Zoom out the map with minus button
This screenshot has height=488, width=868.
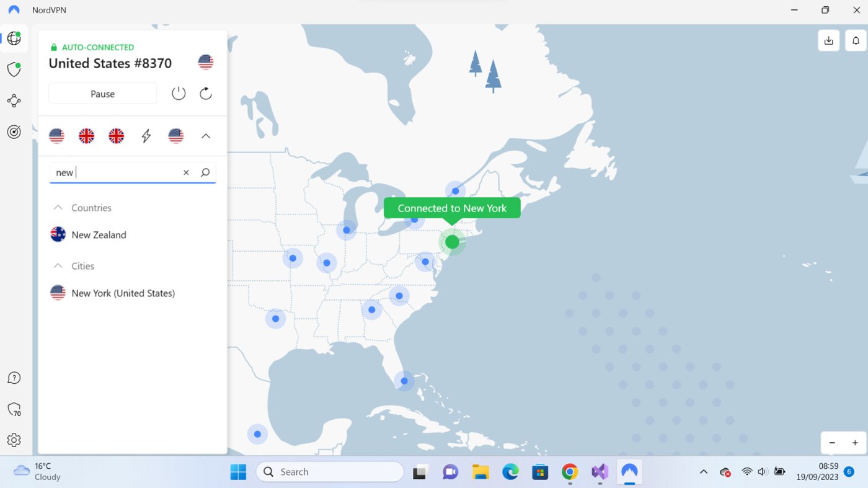point(832,443)
